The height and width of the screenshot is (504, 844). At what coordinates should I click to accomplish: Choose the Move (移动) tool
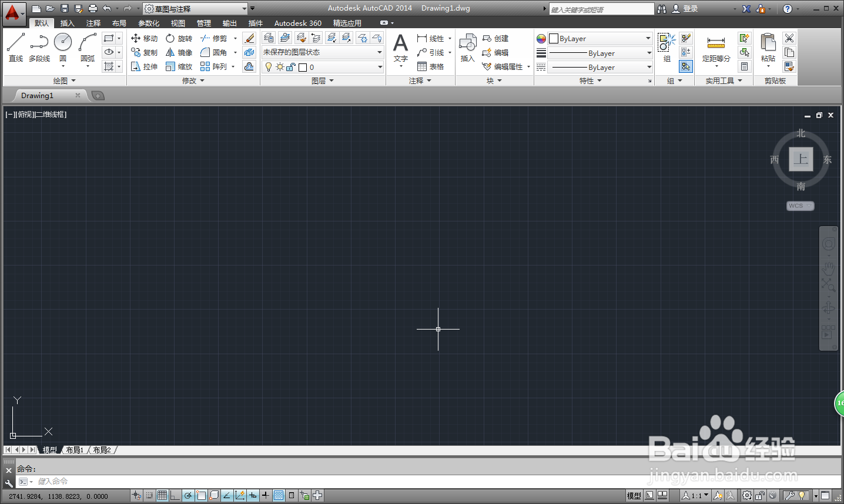click(144, 38)
